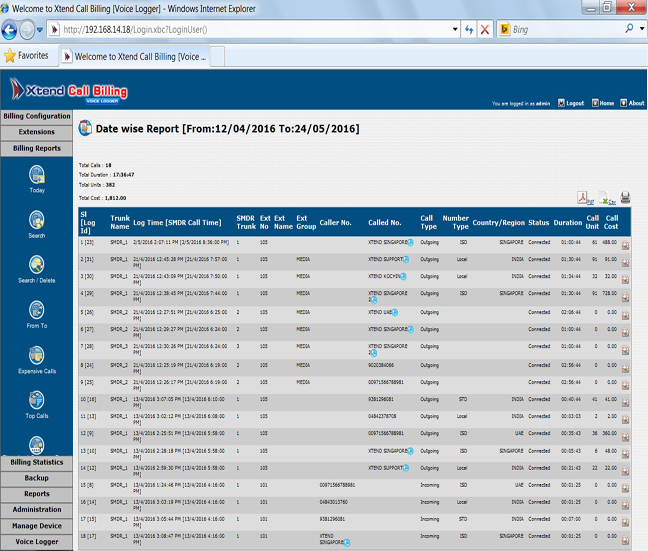Expand the Billing Statistics section
Screen dimensions: 648x551
coord(37,462)
